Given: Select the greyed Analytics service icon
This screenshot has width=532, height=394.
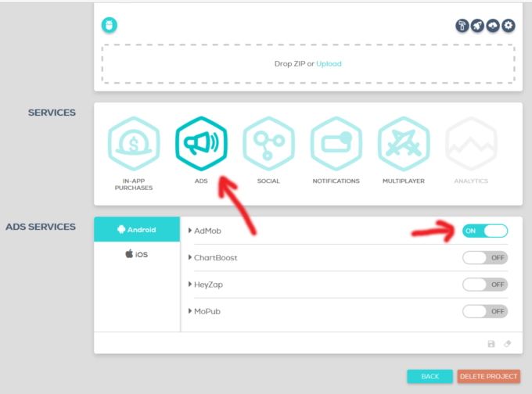Looking at the screenshot, I should [x=471, y=143].
